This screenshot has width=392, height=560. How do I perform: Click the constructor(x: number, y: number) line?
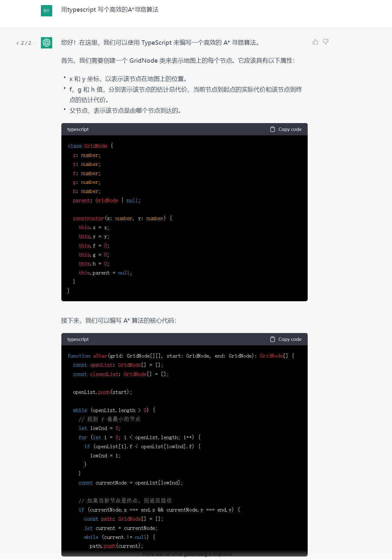122,218
